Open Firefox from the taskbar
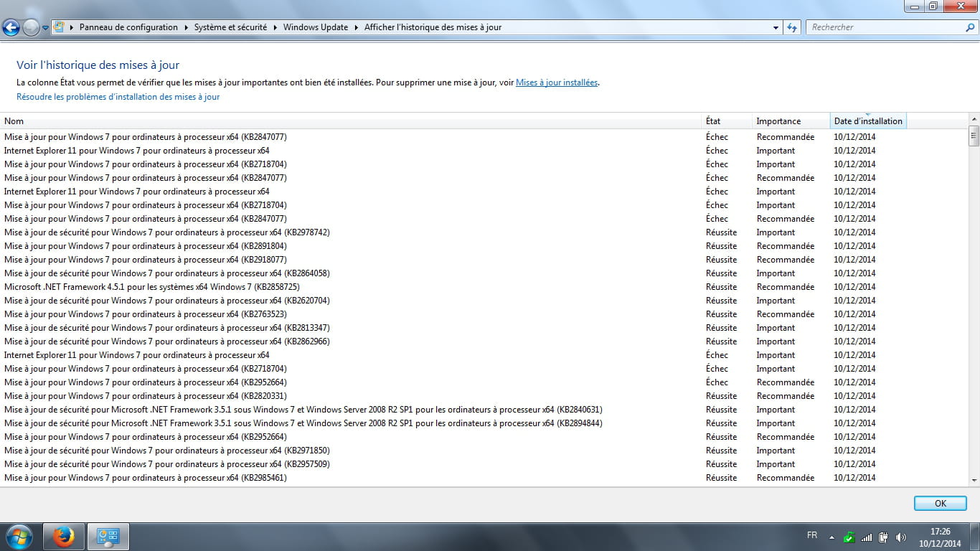The image size is (980, 551). click(x=64, y=537)
